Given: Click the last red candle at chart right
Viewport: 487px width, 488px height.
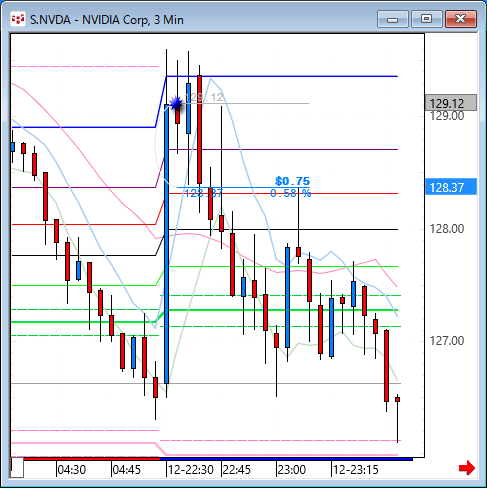Looking at the screenshot, I should [397, 399].
